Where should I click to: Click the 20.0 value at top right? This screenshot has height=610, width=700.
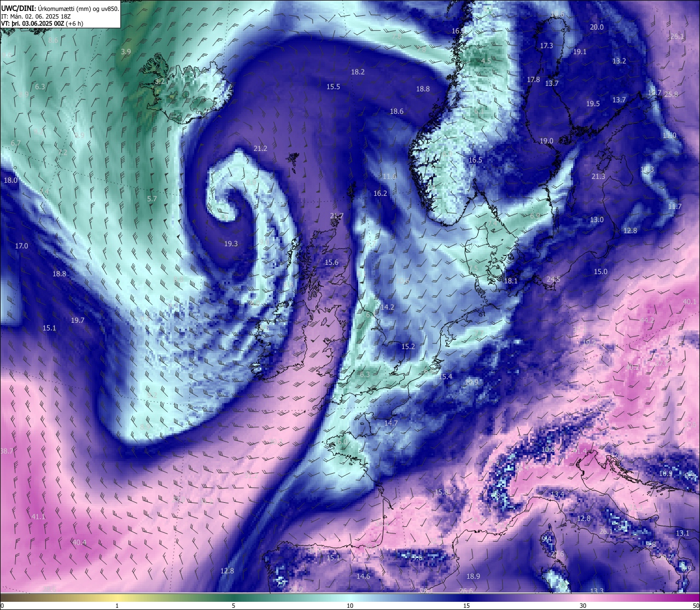(597, 27)
